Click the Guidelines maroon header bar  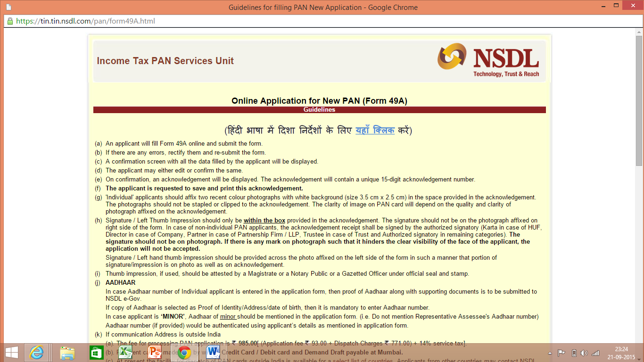[x=319, y=110]
